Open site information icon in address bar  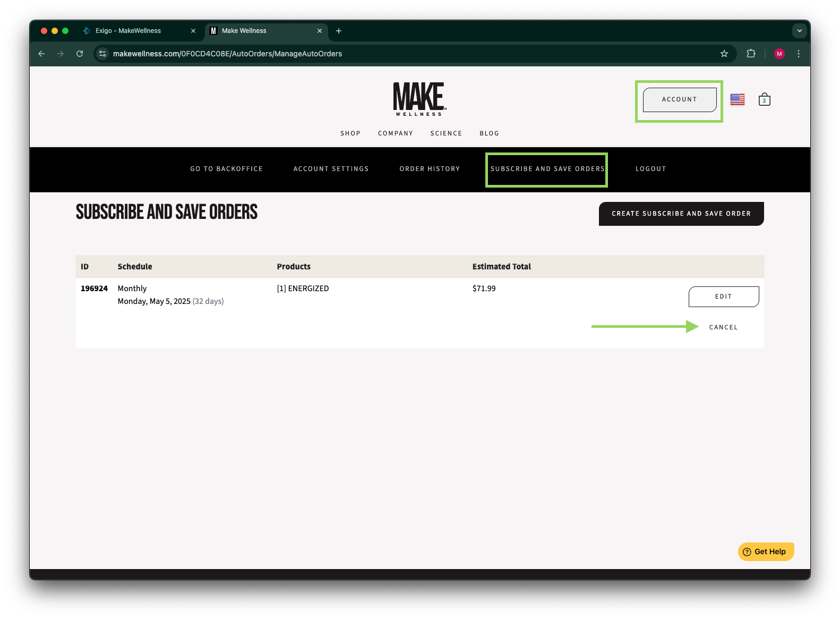(103, 54)
